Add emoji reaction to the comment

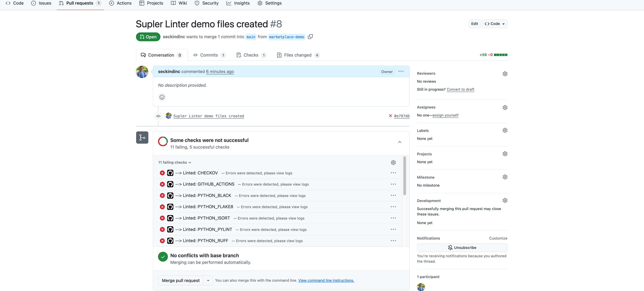coord(162,97)
